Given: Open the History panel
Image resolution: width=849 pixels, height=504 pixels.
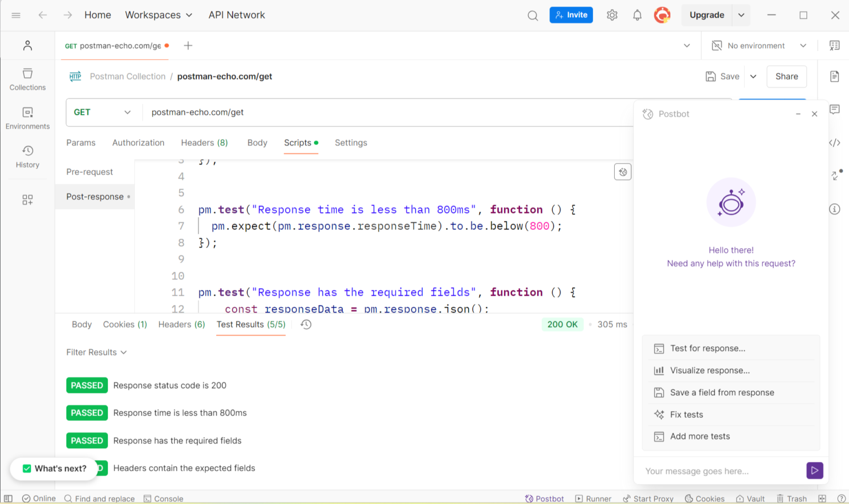Looking at the screenshot, I should tap(27, 156).
